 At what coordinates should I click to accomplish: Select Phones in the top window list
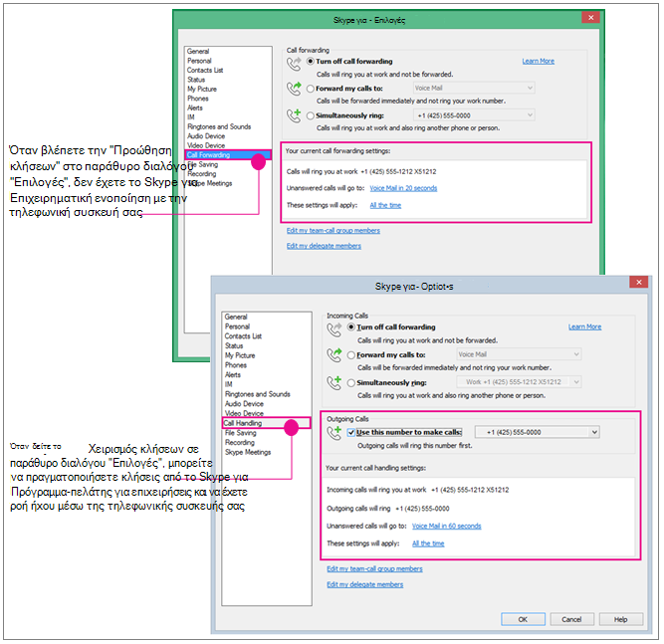coord(198,99)
